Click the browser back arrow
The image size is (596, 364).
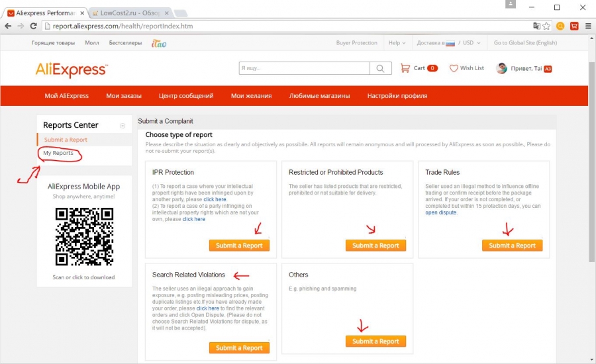(8, 26)
